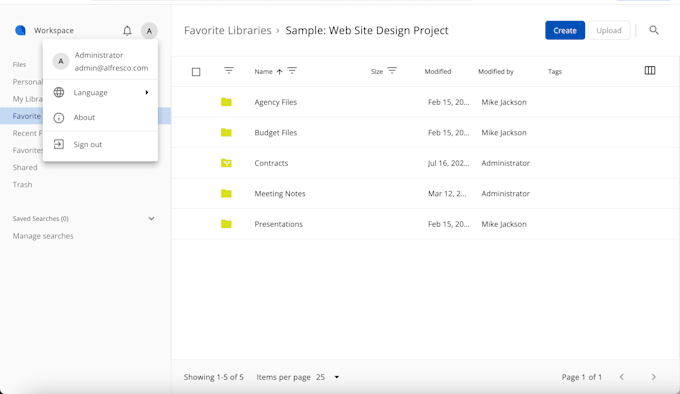The width and height of the screenshot is (680, 394).
Task: Click Administrator in Meeting Notes row
Action: [x=505, y=194]
